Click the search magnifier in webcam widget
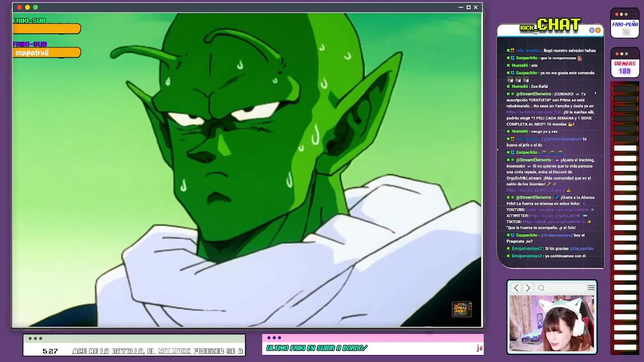This screenshot has height=362, width=644. click(x=541, y=288)
